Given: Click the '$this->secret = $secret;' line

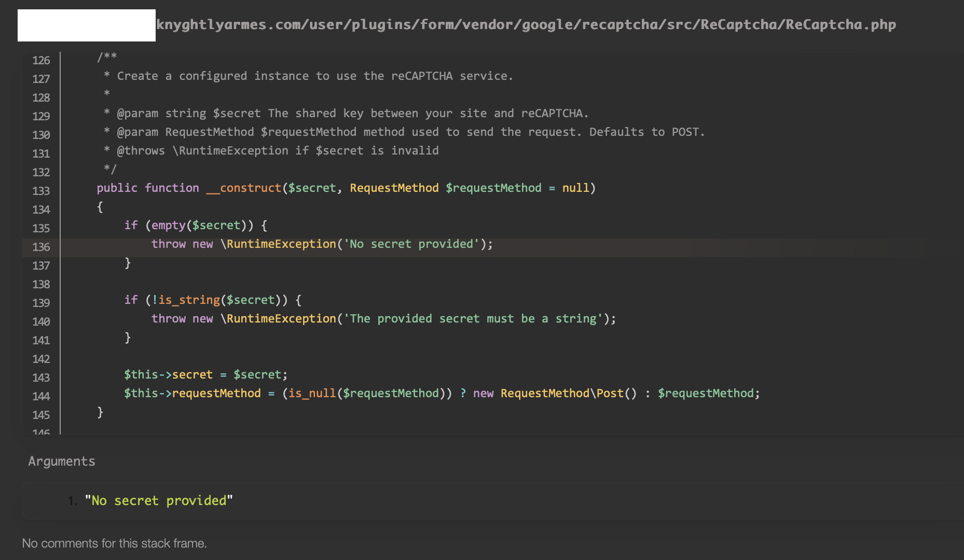Looking at the screenshot, I should [x=205, y=374].
